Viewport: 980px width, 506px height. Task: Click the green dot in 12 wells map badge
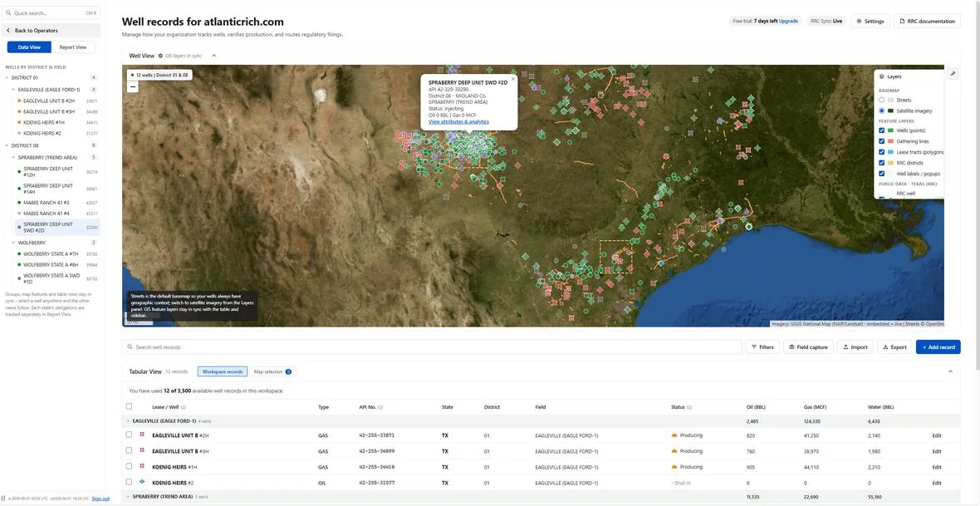coord(133,75)
